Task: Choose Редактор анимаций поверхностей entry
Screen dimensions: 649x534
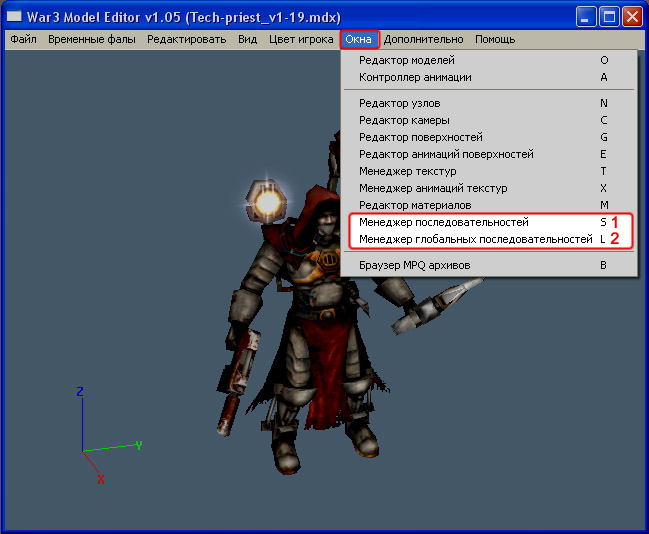Action: tap(489, 154)
